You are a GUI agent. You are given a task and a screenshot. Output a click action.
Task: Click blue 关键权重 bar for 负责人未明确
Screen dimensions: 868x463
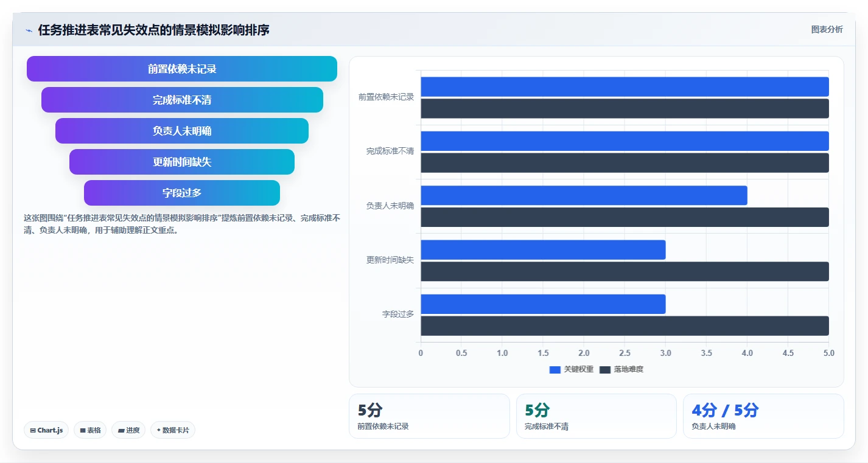click(584, 195)
